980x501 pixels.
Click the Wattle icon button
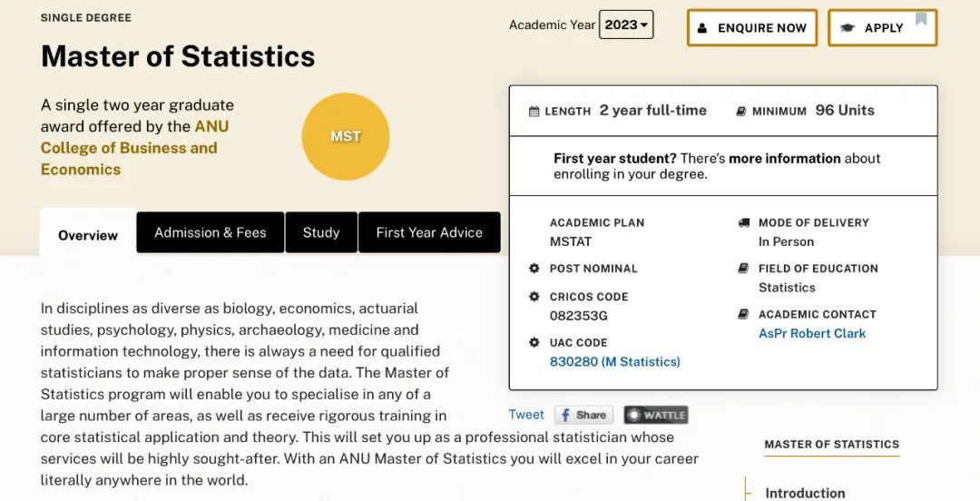(656, 415)
